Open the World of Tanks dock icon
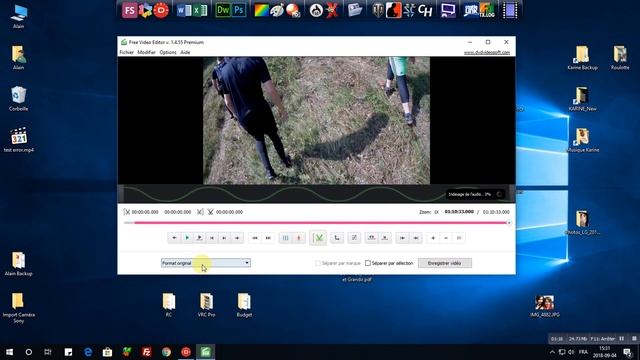Screen dimensions: 640x360 (x=378, y=10)
